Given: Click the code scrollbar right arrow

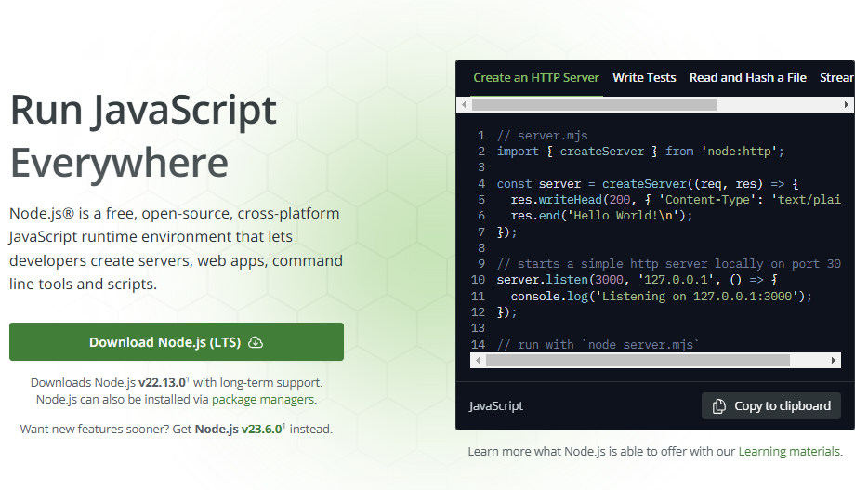Looking at the screenshot, I should [x=833, y=361].
